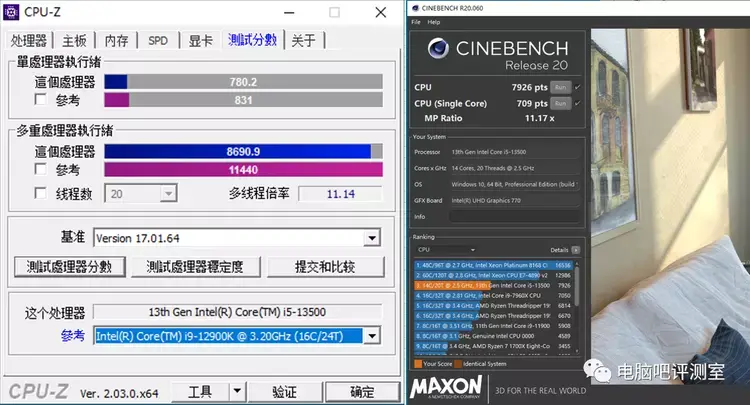
Task: Click the multi-thread bar showing 8690.9
Action: coord(243,152)
